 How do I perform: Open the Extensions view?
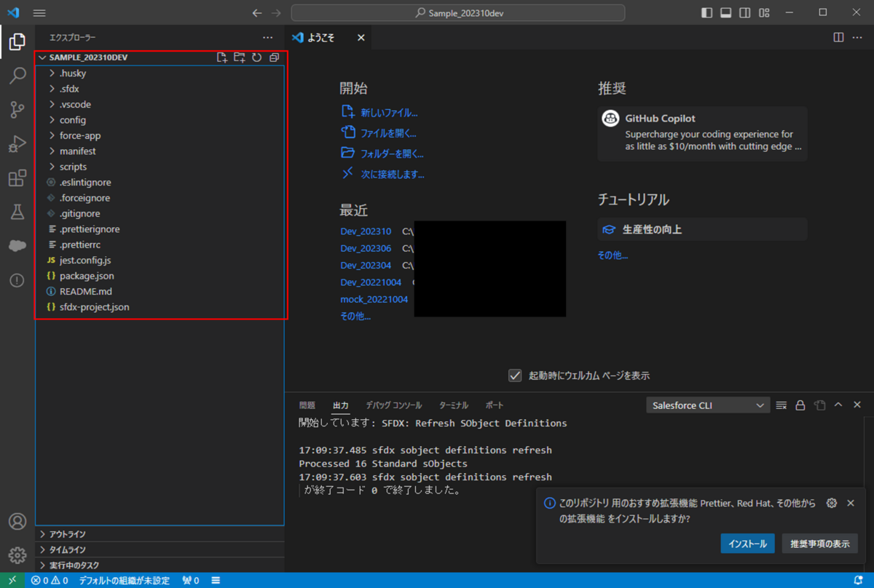click(x=17, y=178)
